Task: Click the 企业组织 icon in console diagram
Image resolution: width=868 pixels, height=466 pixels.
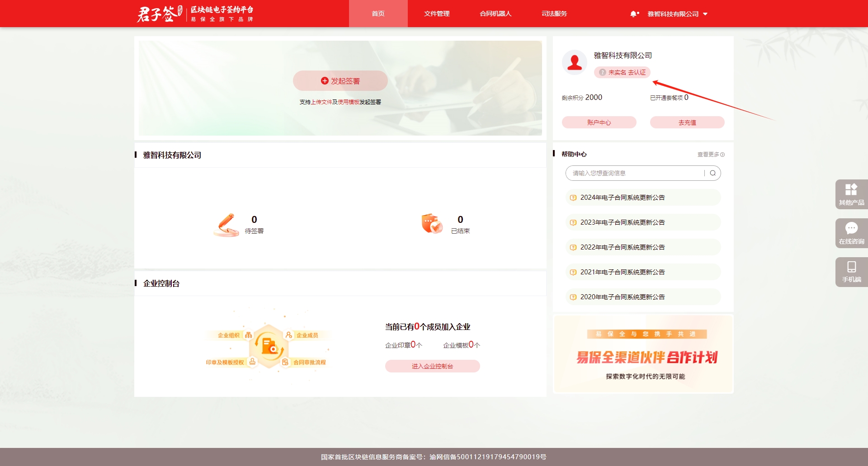Action: pos(248,335)
